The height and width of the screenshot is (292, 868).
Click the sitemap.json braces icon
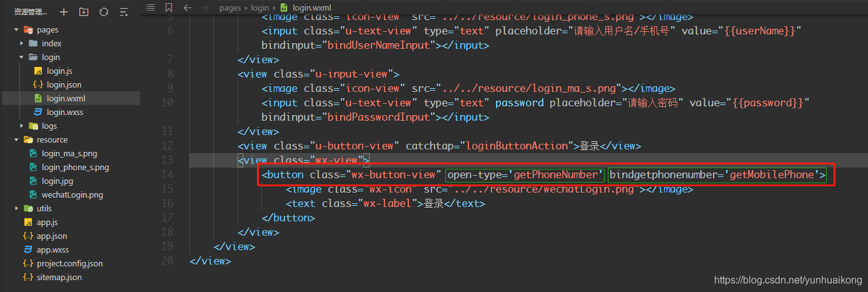28,277
